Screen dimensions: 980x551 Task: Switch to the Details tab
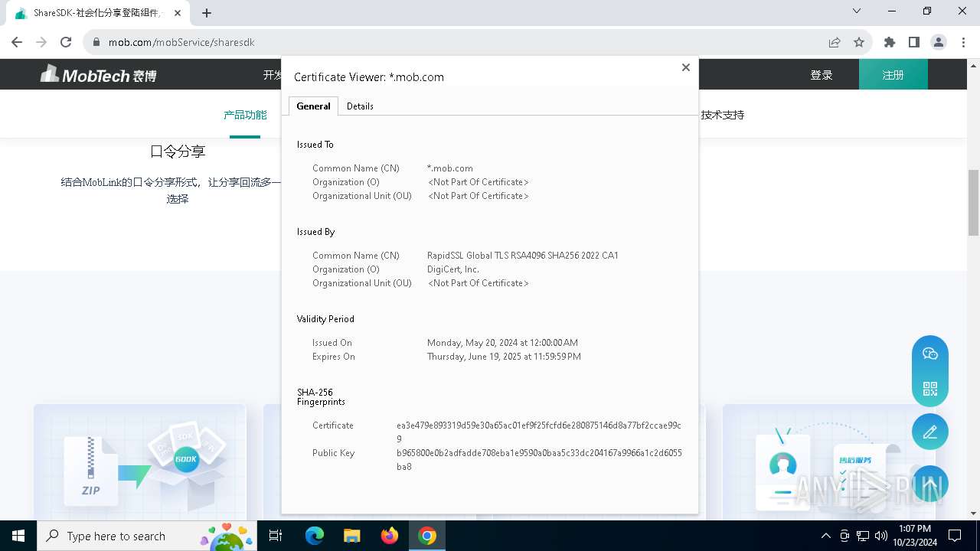(360, 106)
